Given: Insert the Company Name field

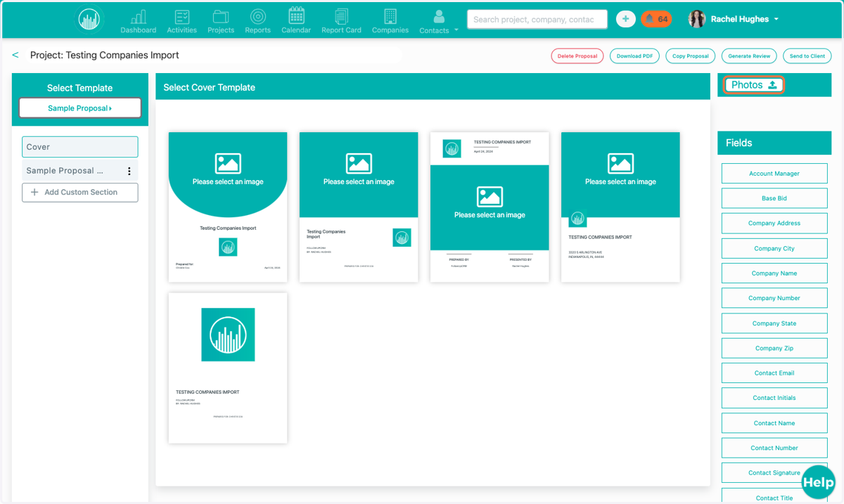Looking at the screenshot, I should click(x=774, y=273).
